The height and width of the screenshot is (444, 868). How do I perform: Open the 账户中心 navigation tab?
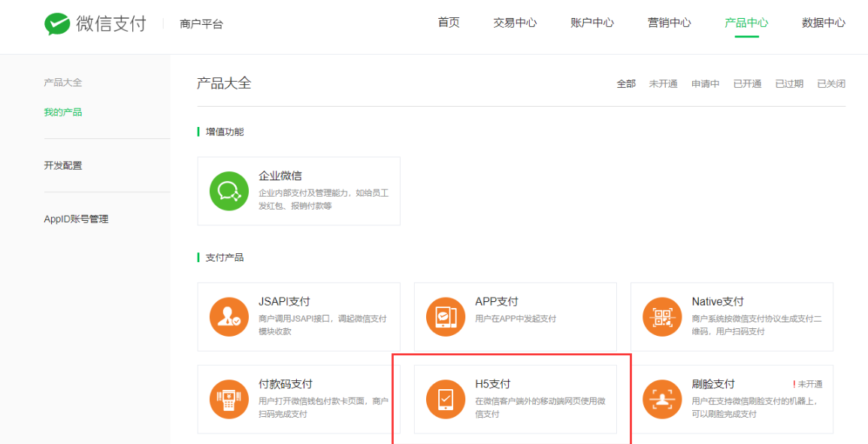[x=592, y=23]
